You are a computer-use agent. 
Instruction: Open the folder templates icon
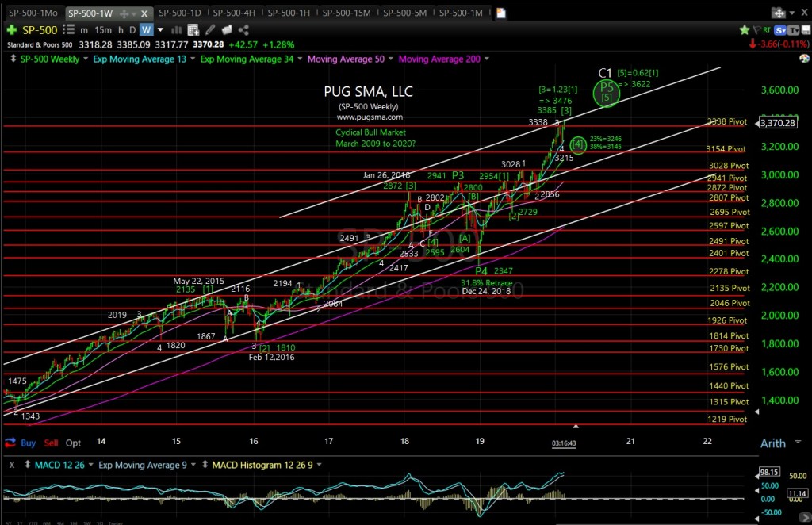(x=226, y=30)
